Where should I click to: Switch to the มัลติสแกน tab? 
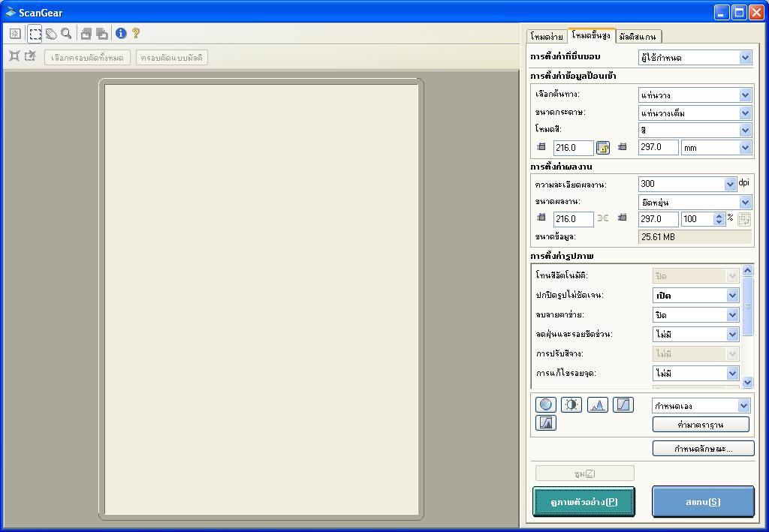coord(638,36)
